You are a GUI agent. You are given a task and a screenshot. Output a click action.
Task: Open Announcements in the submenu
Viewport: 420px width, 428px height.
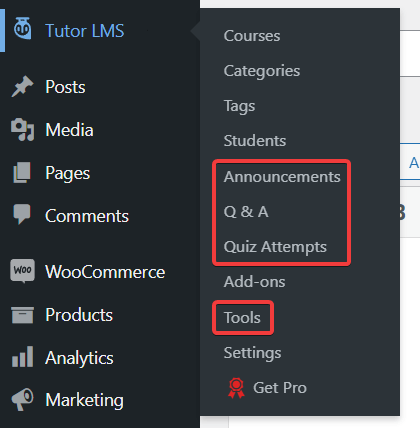click(282, 176)
